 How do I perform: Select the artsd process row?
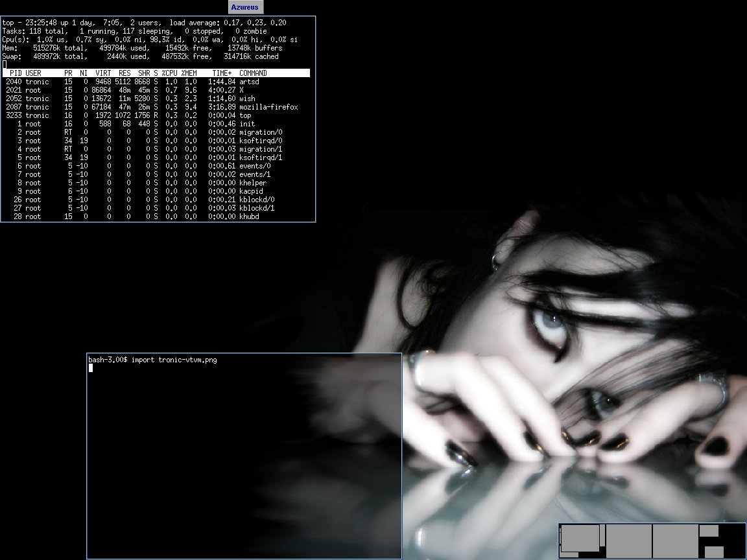(156, 82)
